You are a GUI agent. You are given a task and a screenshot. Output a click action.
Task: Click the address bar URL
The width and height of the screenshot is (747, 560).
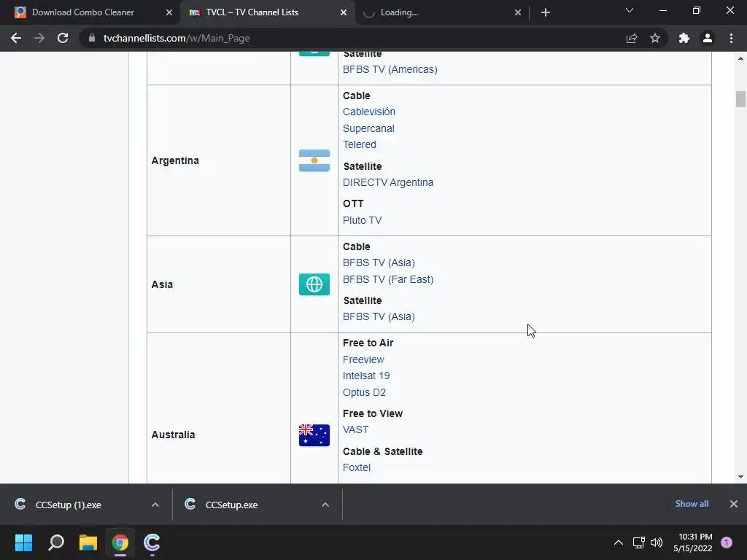[177, 38]
